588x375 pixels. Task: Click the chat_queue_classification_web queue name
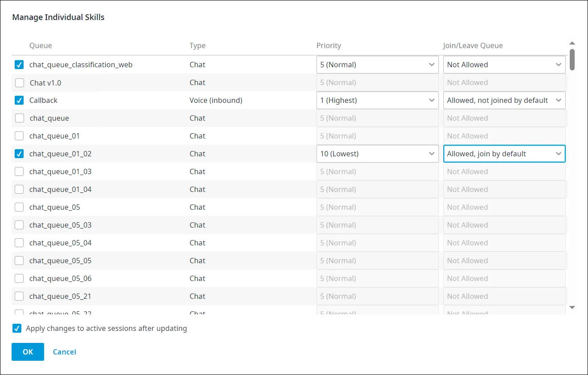81,65
